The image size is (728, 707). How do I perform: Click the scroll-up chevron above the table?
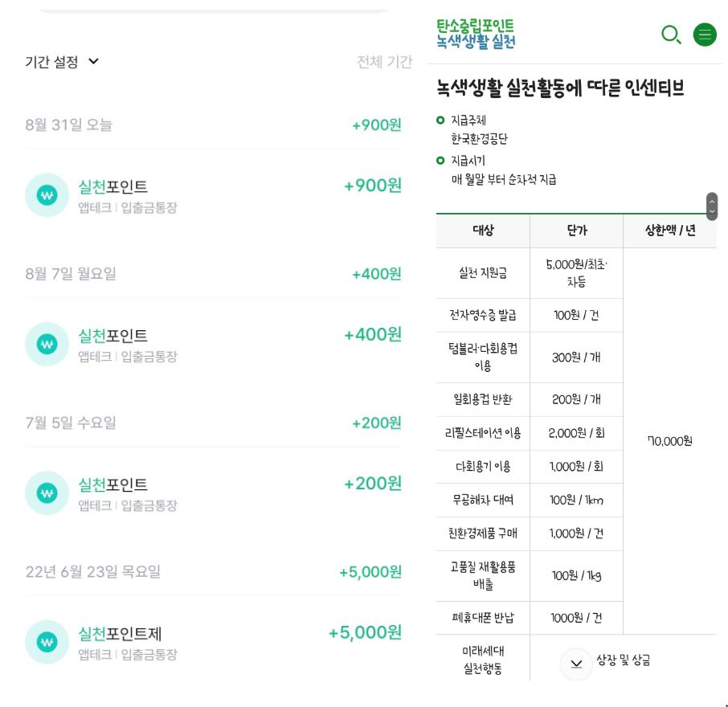point(712,201)
